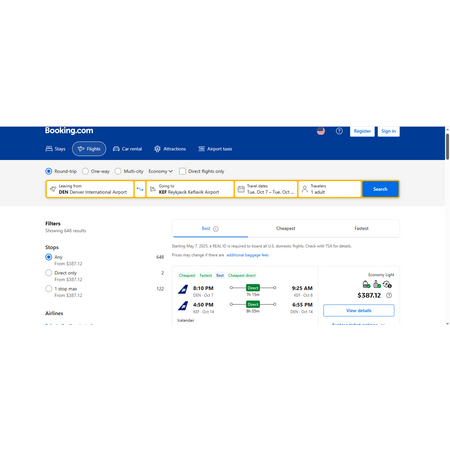450x450 pixels.
Task: Go to Airport taxis section
Action: coord(215,149)
